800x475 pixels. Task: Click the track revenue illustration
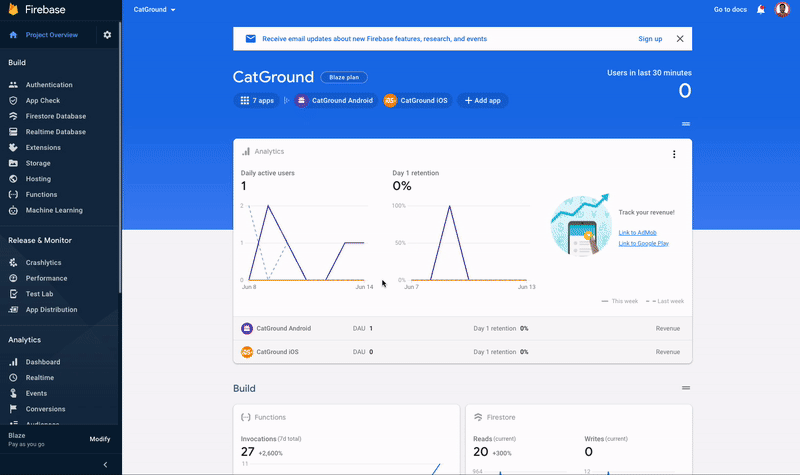tap(581, 224)
